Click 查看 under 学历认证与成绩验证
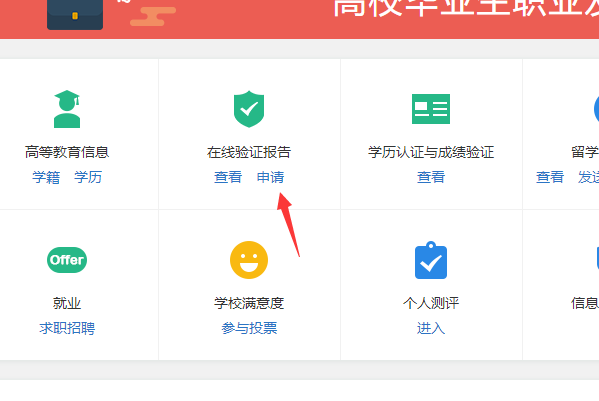Viewport: 599px width, 401px height. 431,177
